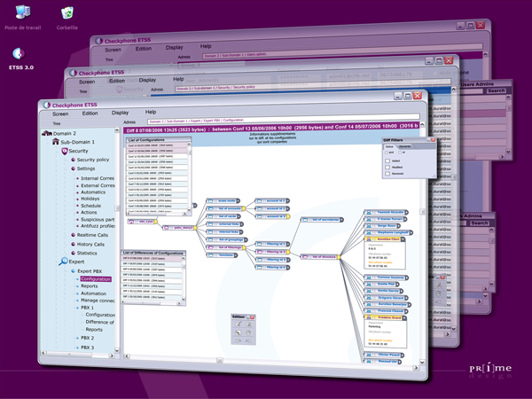Screen dimensions: 532x399
Task: Enable the Modified diff filter checkbox
Action: click(x=387, y=168)
